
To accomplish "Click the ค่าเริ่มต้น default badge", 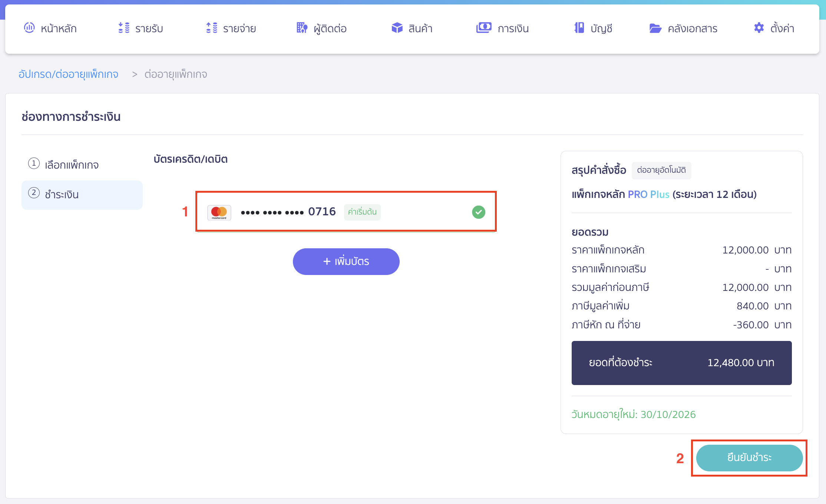I will (362, 212).
